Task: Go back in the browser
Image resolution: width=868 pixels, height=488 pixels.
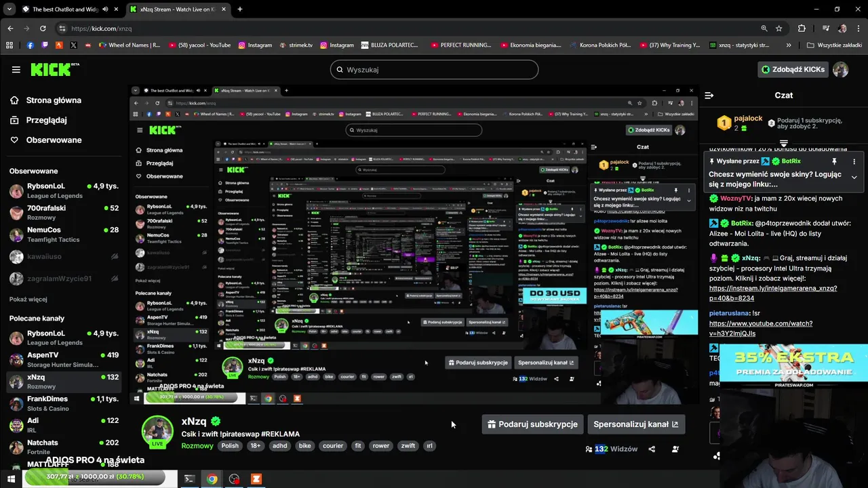Action: click(x=10, y=28)
